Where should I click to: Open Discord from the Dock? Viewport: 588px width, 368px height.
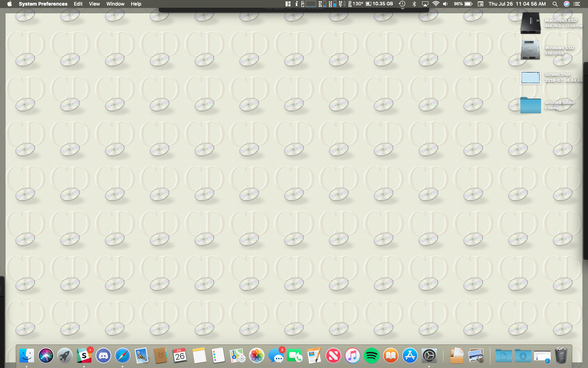coord(103,356)
